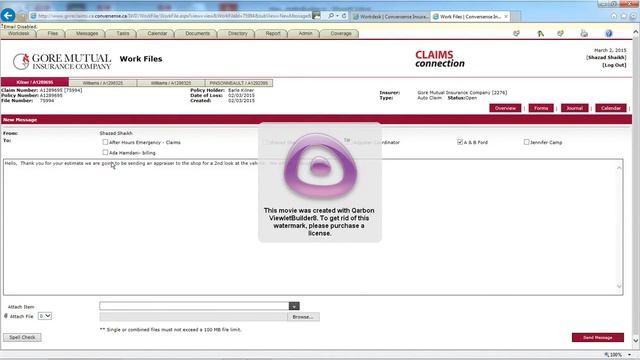Click the Spell Check button
This screenshot has height=360, width=640.
click(x=22, y=338)
